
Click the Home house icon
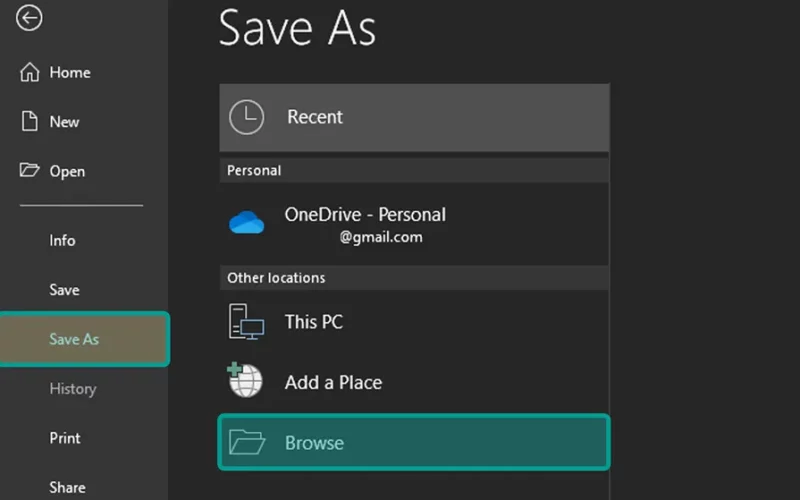pos(30,72)
